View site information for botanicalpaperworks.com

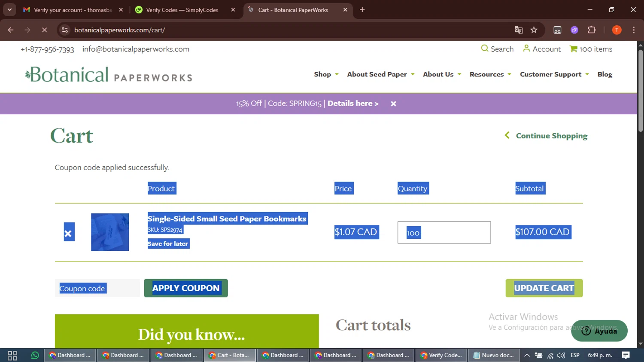65,30
